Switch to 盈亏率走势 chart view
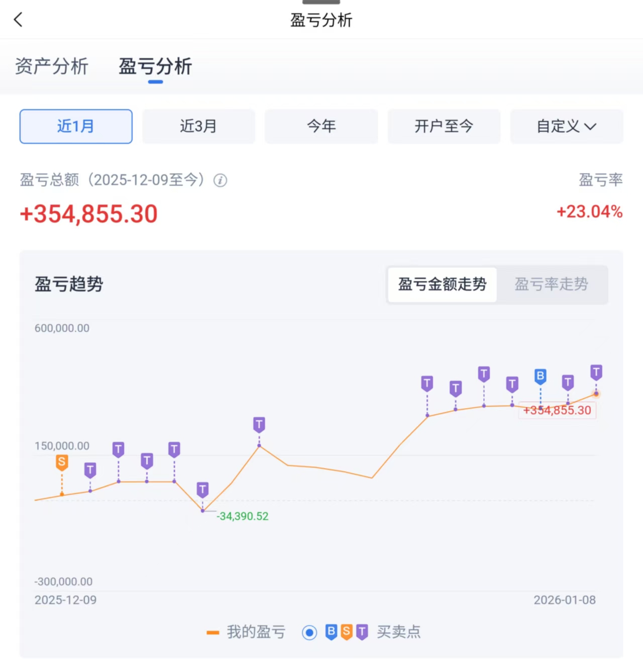 (551, 284)
